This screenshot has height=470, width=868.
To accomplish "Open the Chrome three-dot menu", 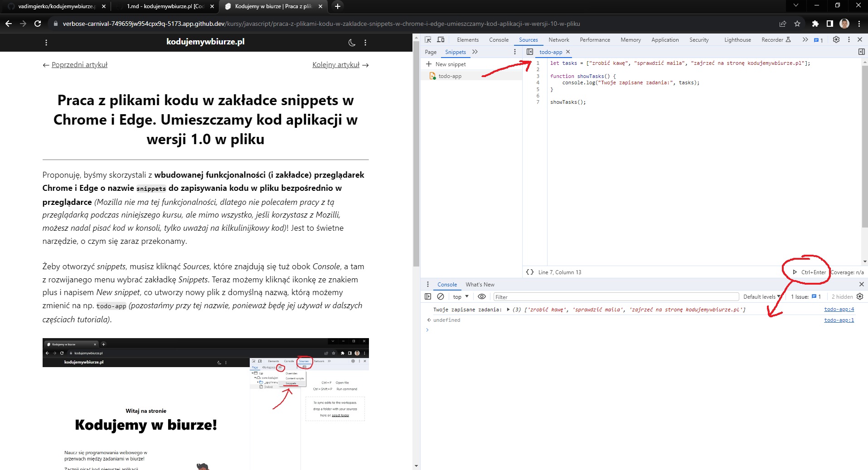I will [859, 24].
